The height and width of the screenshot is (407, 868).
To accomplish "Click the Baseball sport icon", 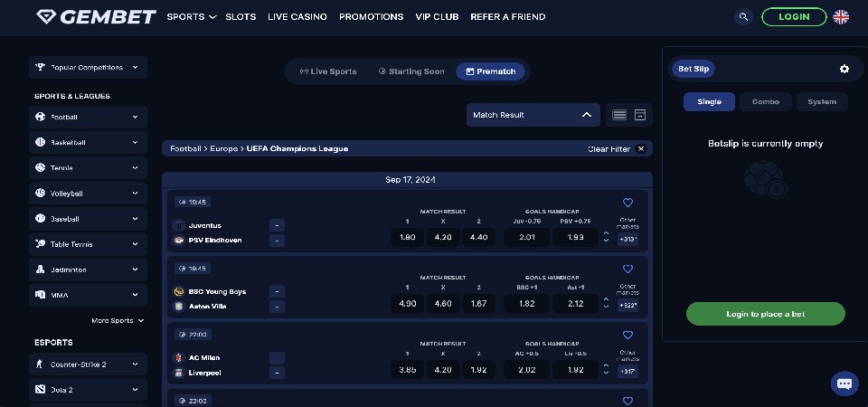I will click(x=41, y=219).
